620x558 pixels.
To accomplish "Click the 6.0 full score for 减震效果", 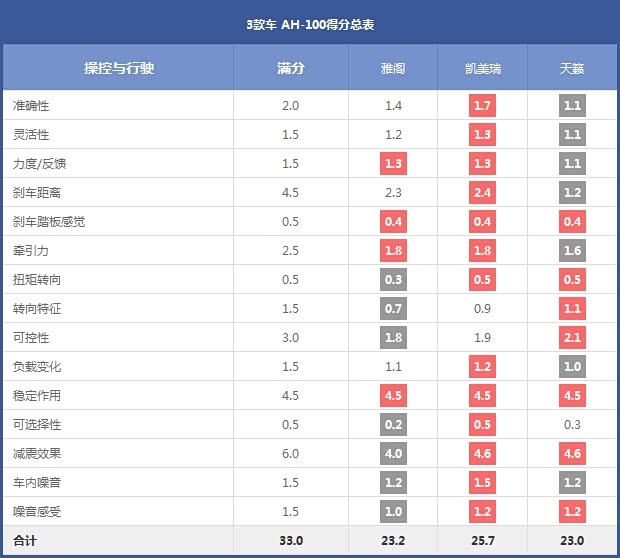I will coord(290,453).
